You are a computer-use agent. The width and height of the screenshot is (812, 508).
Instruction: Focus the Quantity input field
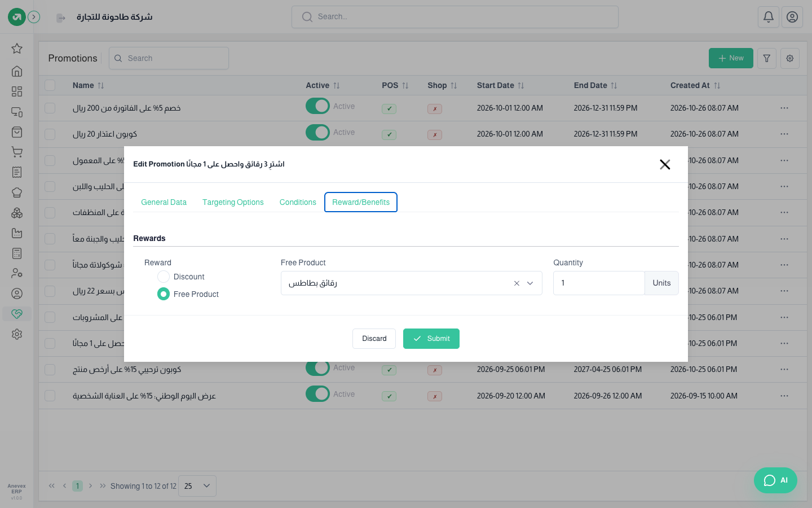coord(599,283)
